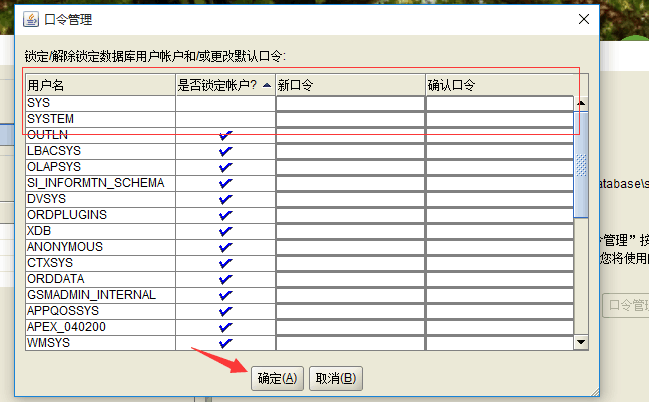Click the 口令管理 button in background window
Image resolution: width=649 pixels, height=402 pixels.
tap(625, 306)
